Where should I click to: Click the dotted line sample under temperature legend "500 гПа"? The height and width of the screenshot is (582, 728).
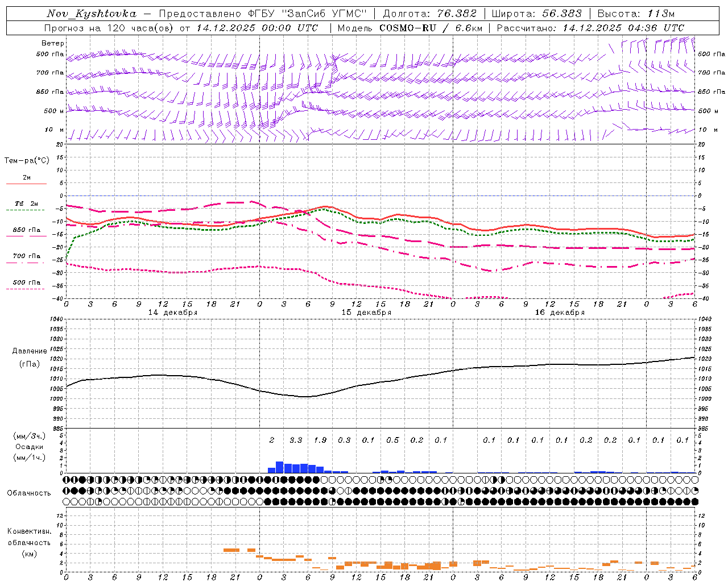pos(26,289)
